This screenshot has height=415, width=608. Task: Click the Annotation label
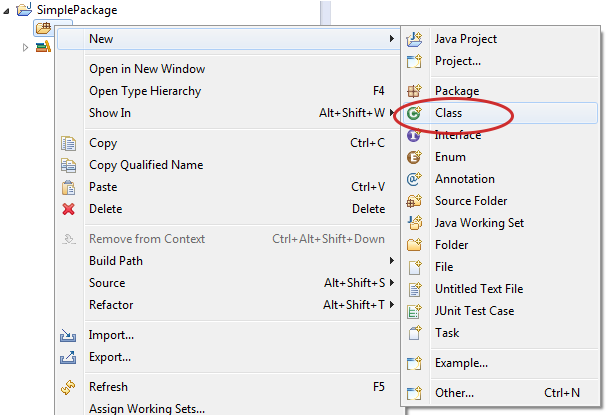click(x=465, y=179)
